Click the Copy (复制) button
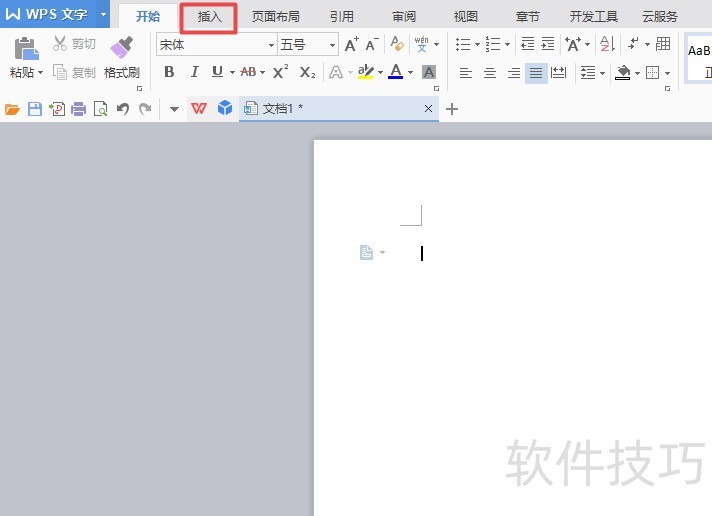Viewport: 712px width, 516px height. click(74, 72)
